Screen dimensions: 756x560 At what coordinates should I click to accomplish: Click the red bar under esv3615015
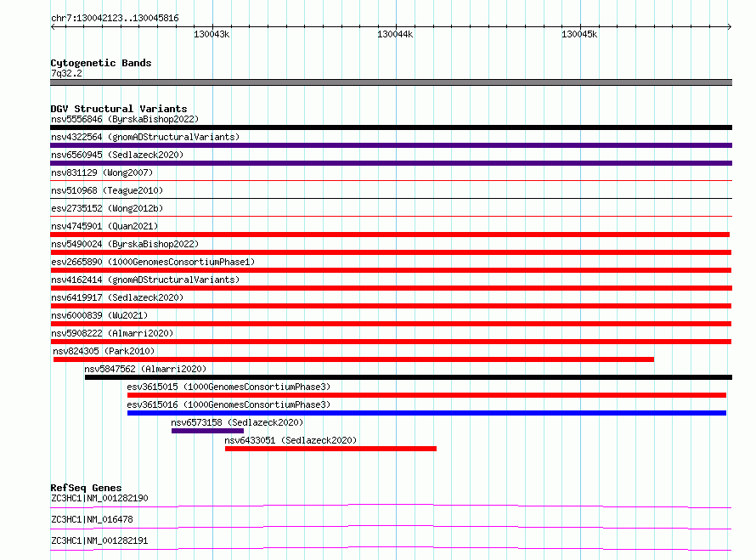coord(426,395)
